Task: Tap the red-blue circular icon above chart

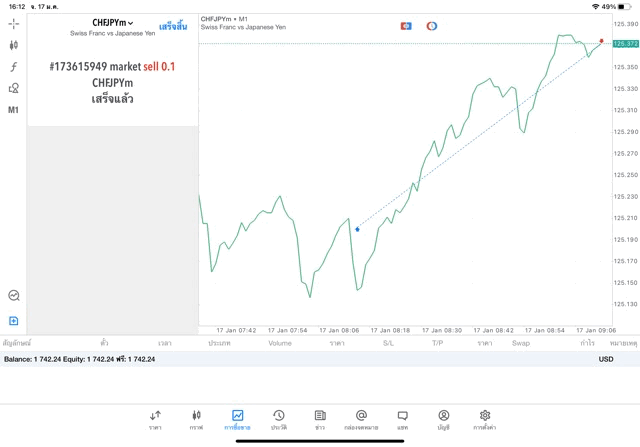Action: pyautogui.click(x=432, y=26)
